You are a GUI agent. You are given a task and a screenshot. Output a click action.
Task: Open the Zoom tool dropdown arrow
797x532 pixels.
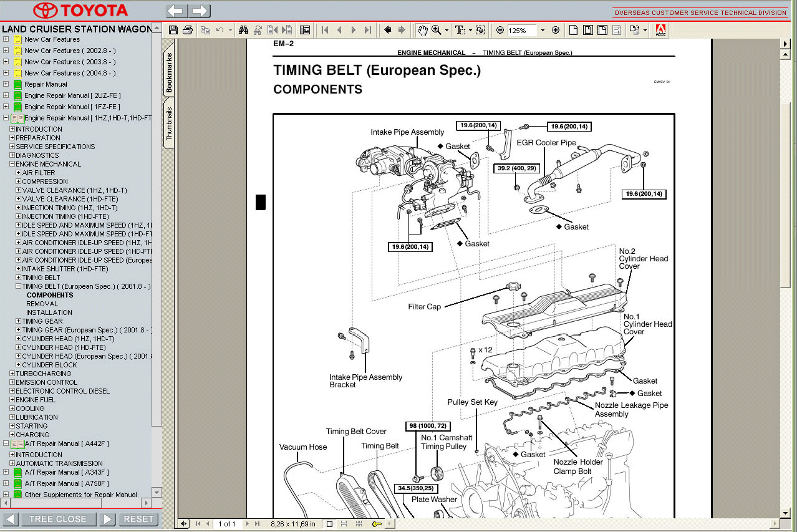click(447, 30)
